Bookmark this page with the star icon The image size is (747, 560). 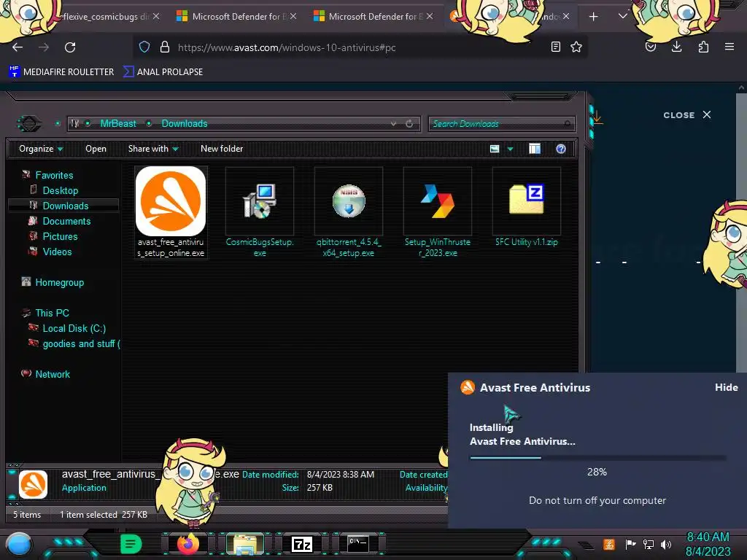576,47
